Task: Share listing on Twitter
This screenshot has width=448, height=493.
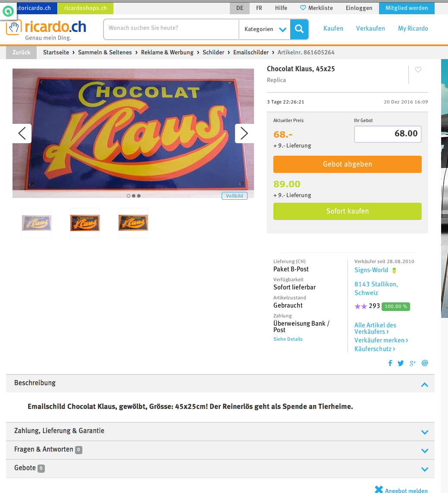Action: point(401,363)
